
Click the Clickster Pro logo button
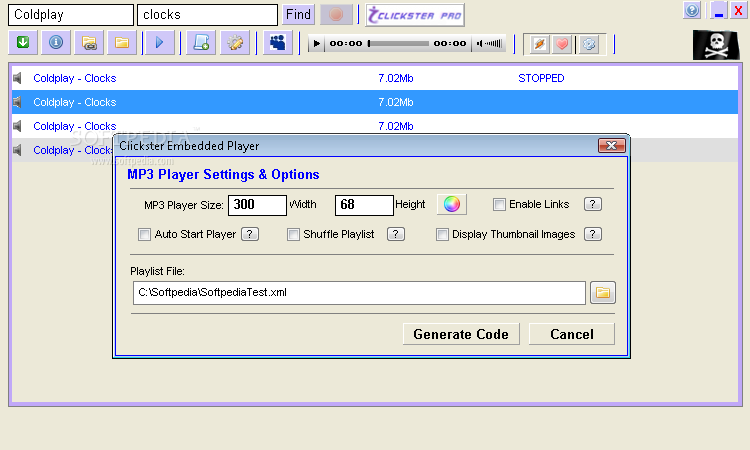[x=415, y=15]
